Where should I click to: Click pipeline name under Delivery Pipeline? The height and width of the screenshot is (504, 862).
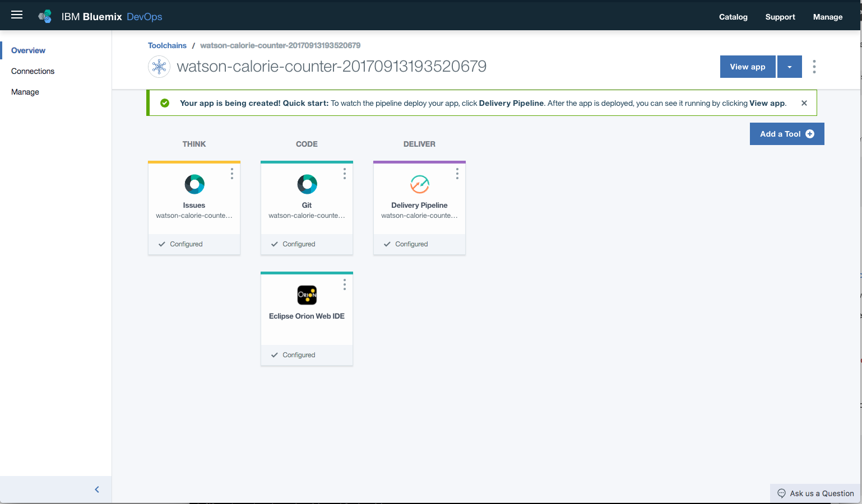(419, 216)
